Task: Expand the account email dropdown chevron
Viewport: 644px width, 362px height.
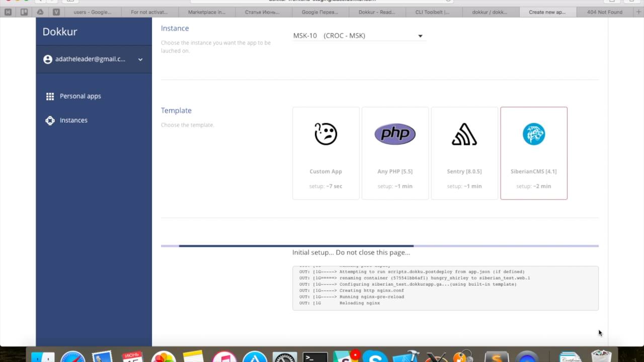Action: pos(140,59)
